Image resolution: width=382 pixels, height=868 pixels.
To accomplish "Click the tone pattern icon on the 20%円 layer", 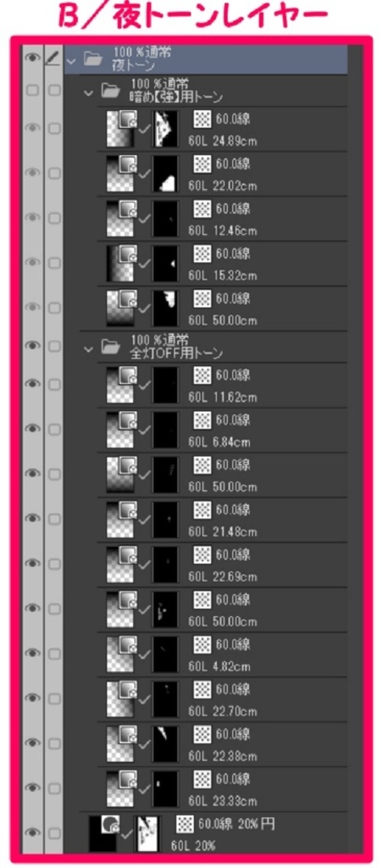I will tap(184, 825).
